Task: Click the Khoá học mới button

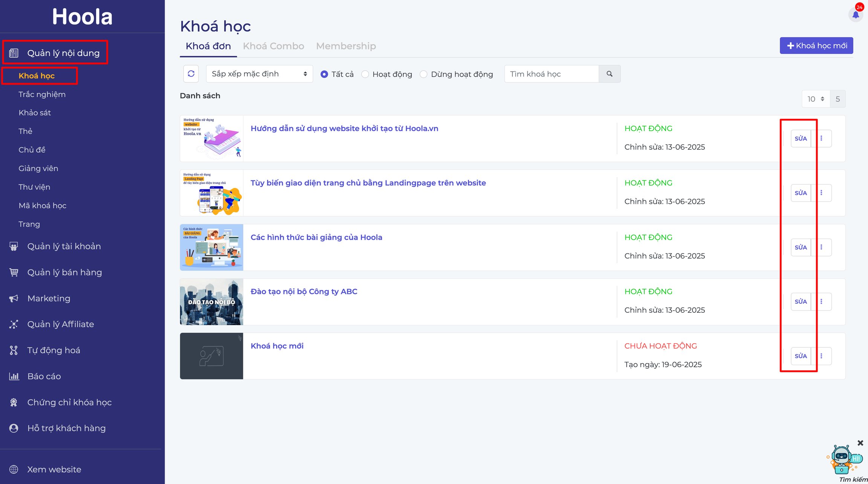Action: click(x=816, y=46)
